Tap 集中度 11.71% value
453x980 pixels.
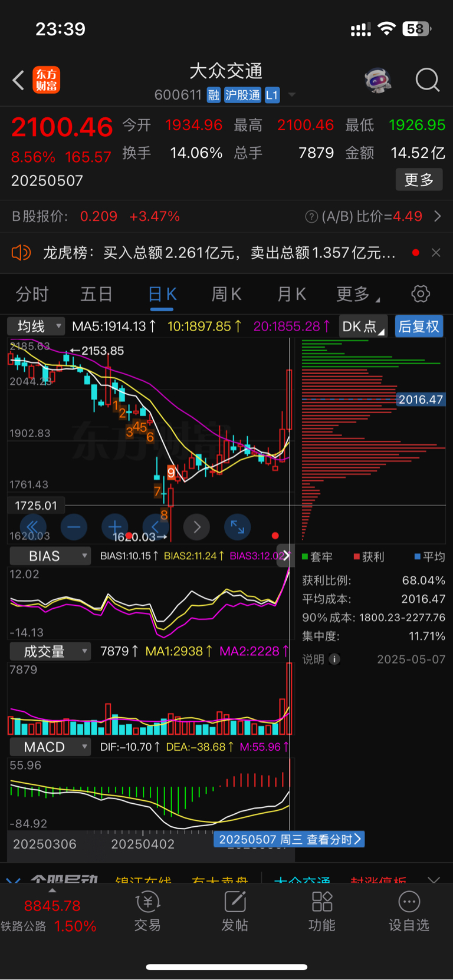pos(427,636)
